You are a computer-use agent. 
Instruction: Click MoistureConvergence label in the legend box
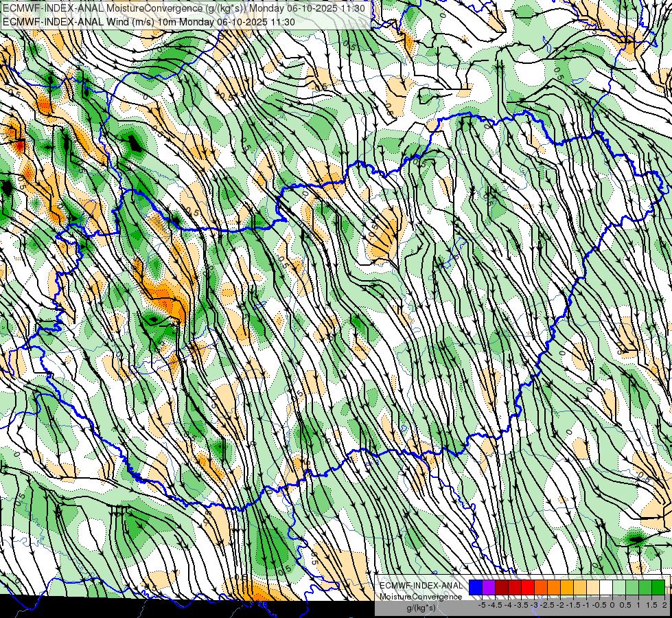point(421,597)
